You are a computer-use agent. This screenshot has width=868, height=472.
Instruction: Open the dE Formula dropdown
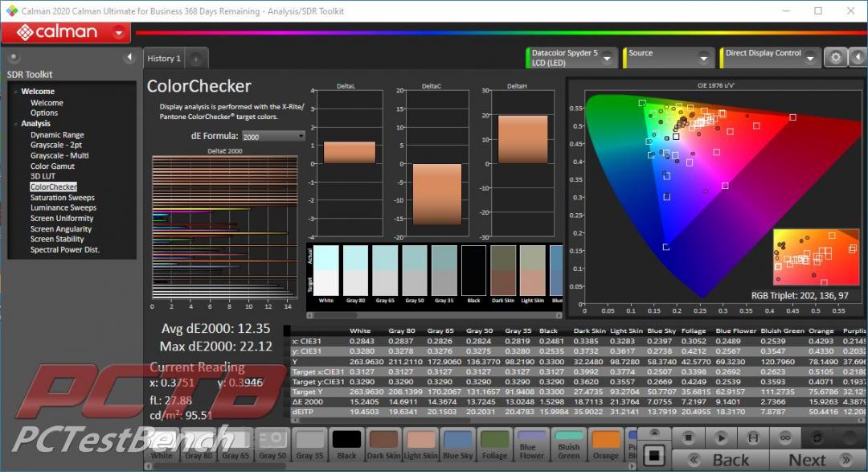(273, 137)
